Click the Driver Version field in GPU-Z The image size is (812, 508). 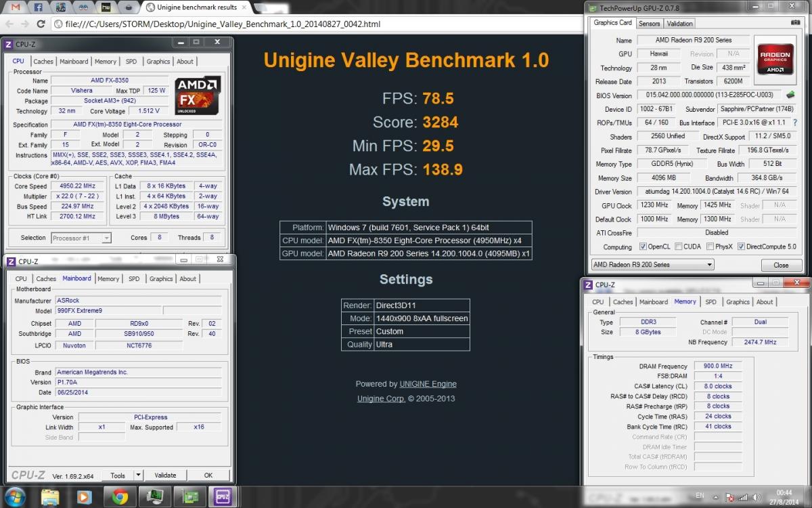tap(716, 192)
